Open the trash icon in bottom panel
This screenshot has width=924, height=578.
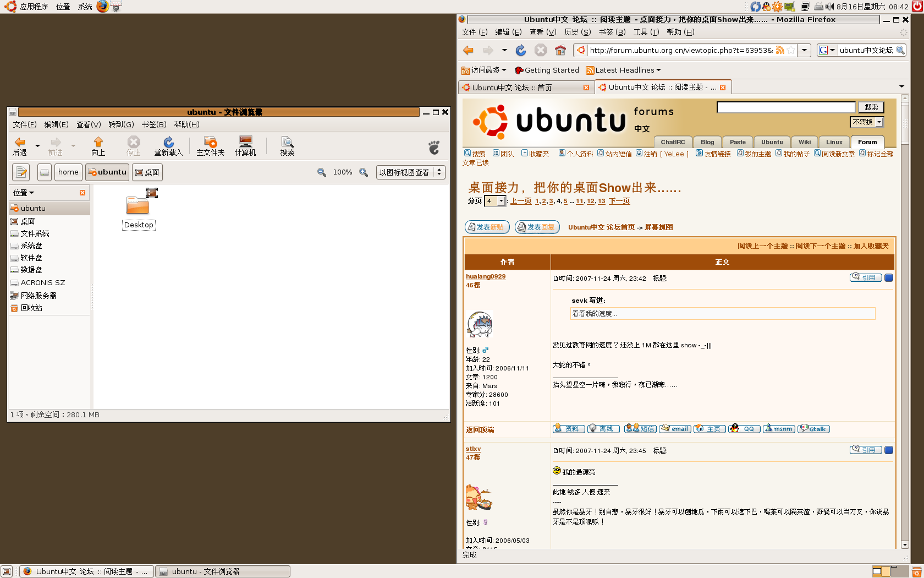[917, 571]
